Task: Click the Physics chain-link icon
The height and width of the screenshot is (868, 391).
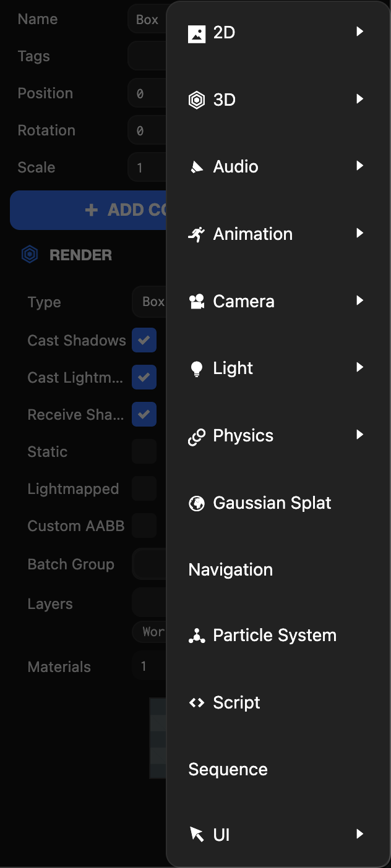Action: click(x=197, y=436)
